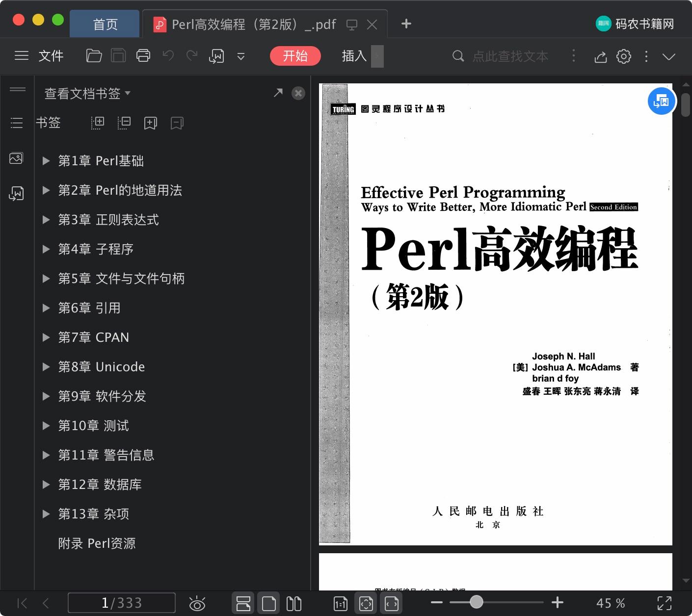Jump to first page icon
Viewport: 692px width, 616px height.
coord(22,603)
